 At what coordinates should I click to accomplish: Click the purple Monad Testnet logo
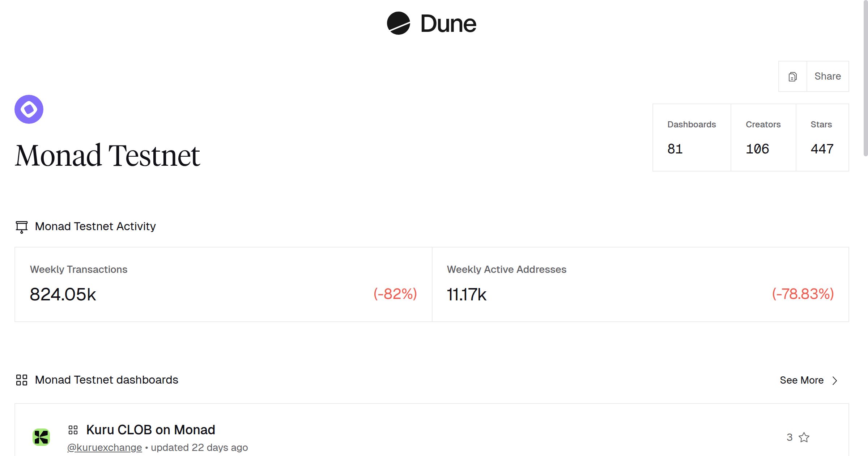[x=29, y=109]
